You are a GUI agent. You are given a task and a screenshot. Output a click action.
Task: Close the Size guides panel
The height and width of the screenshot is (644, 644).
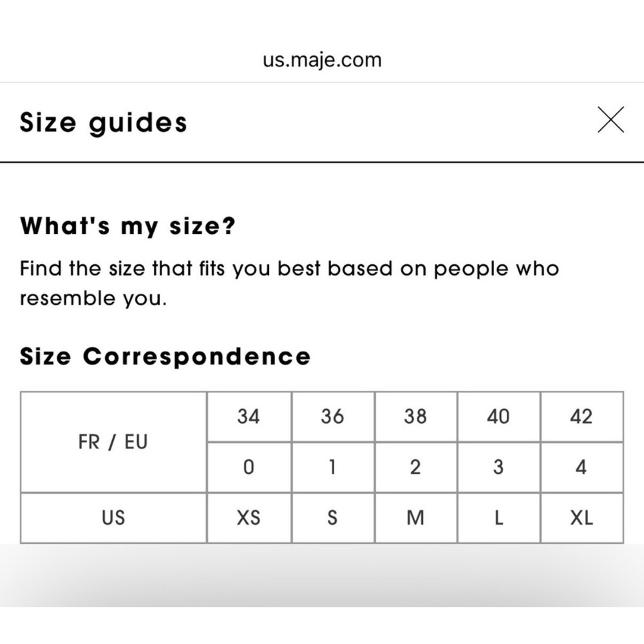pos(611,120)
